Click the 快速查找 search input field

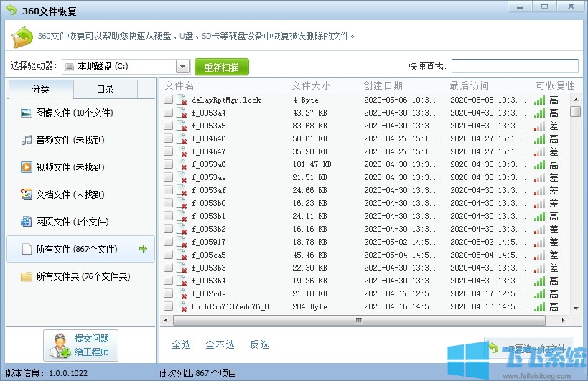(x=515, y=66)
